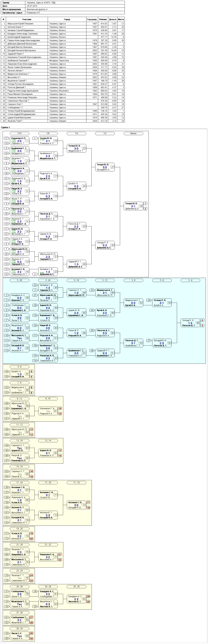Click the '3...4' round header

(190, 280)
